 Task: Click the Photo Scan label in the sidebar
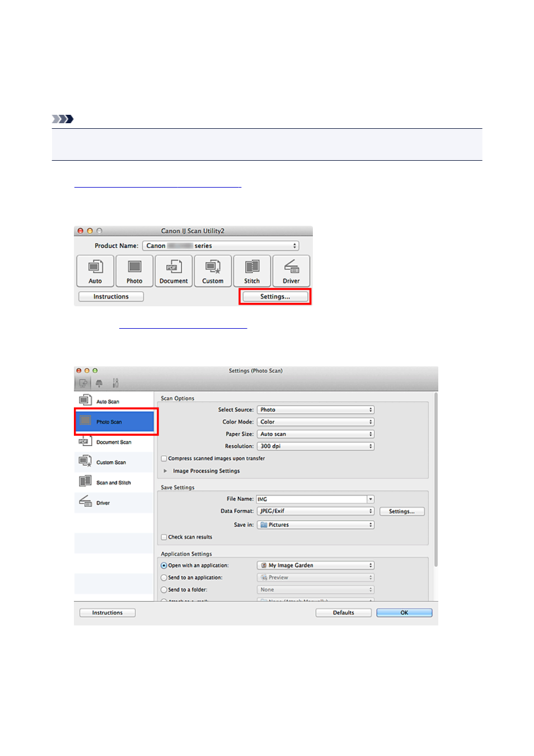coord(109,422)
